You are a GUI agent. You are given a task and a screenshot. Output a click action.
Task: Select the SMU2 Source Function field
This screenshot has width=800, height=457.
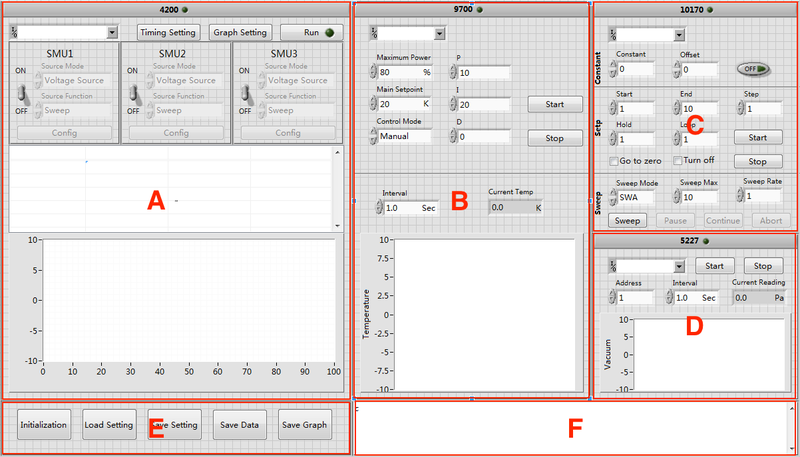188,110
